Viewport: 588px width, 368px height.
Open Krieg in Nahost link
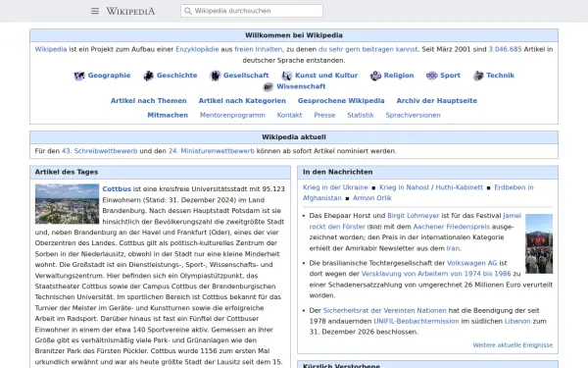click(404, 187)
